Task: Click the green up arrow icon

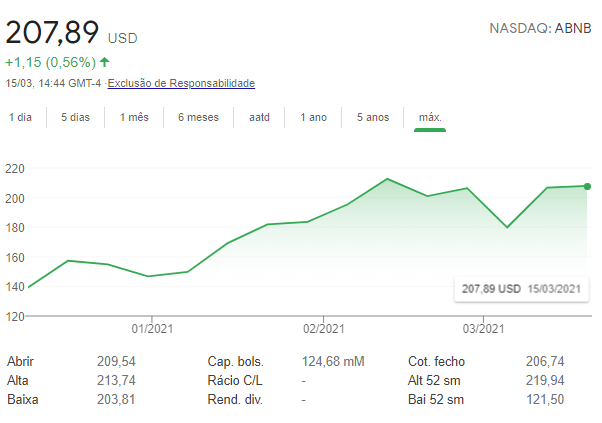Action: 105,62
